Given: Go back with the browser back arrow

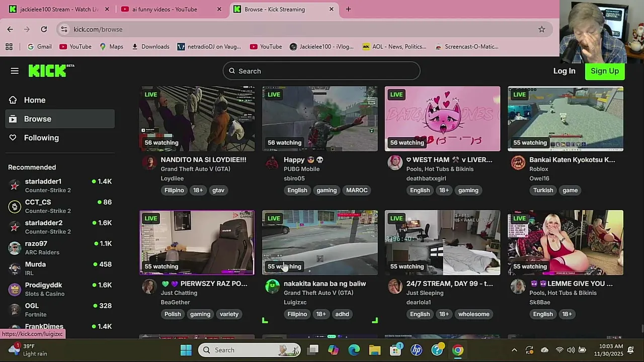Looking at the screenshot, I should [x=10, y=29].
